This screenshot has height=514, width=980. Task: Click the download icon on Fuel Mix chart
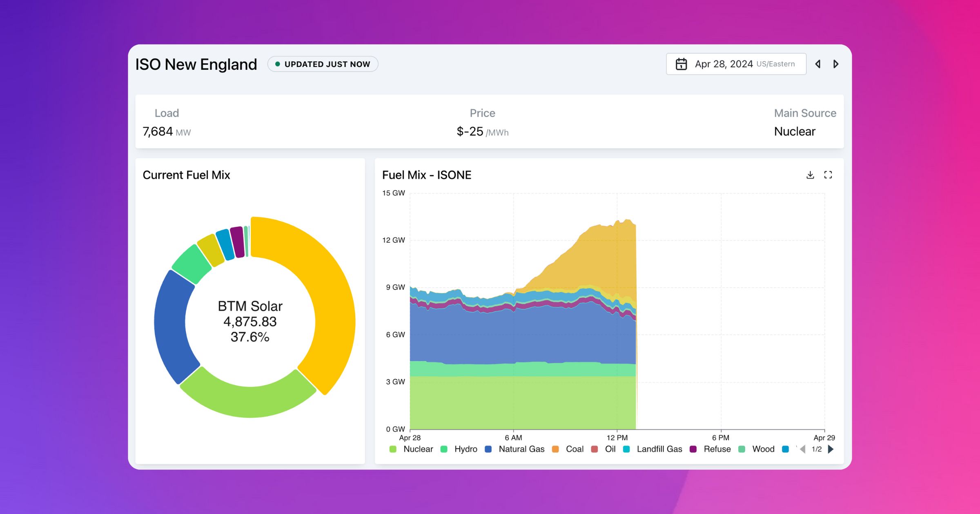click(x=810, y=175)
